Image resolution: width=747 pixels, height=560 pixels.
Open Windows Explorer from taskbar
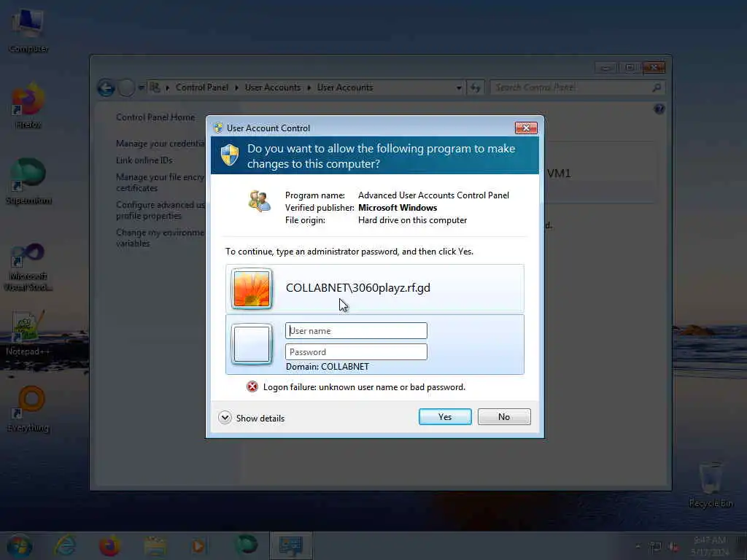coord(155,545)
